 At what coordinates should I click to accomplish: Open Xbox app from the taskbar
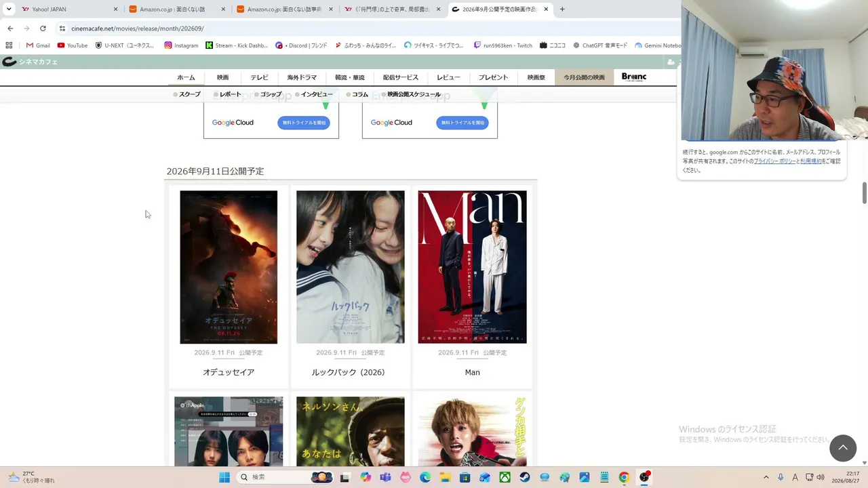click(x=505, y=477)
